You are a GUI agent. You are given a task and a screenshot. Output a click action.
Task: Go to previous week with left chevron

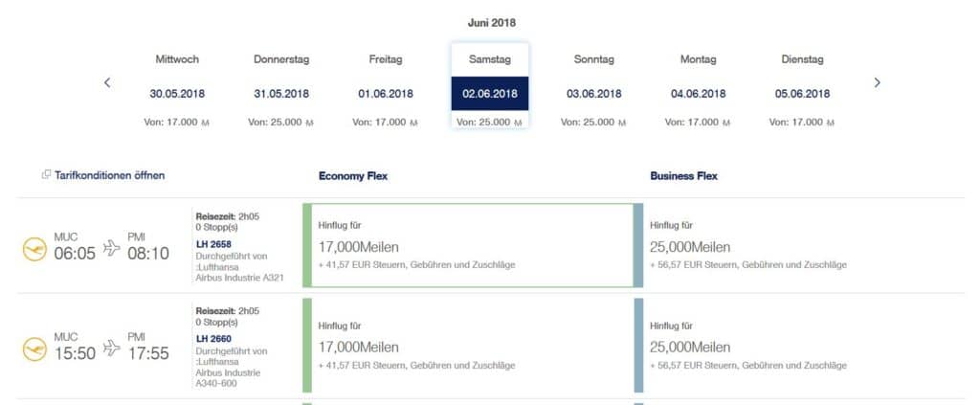click(107, 82)
